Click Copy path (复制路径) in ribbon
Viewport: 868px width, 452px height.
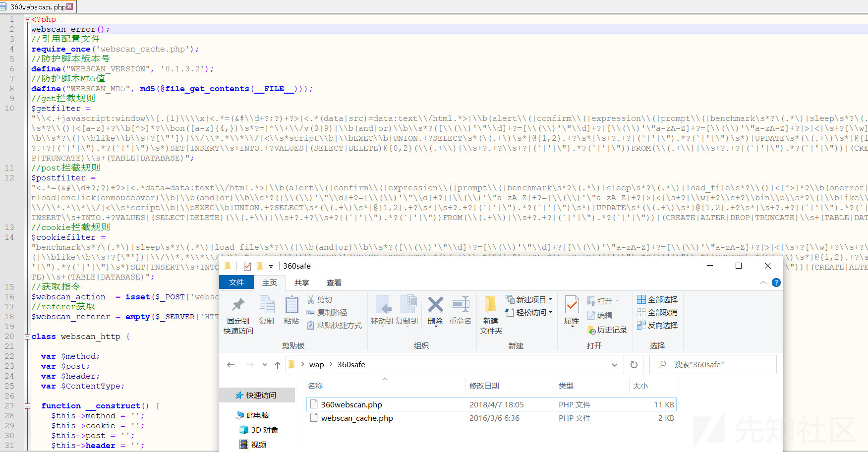(x=327, y=312)
